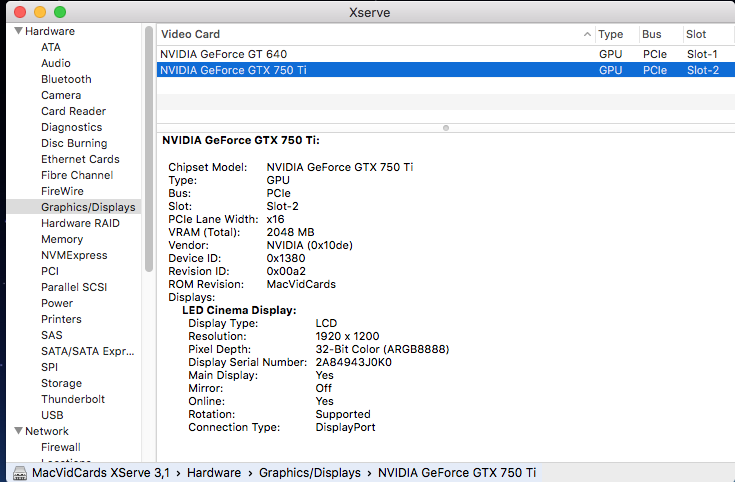Image resolution: width=735 pixels, height=482 pixels.
Task: Click the PCIe Lane Width value x16
Action: (275, 219)
